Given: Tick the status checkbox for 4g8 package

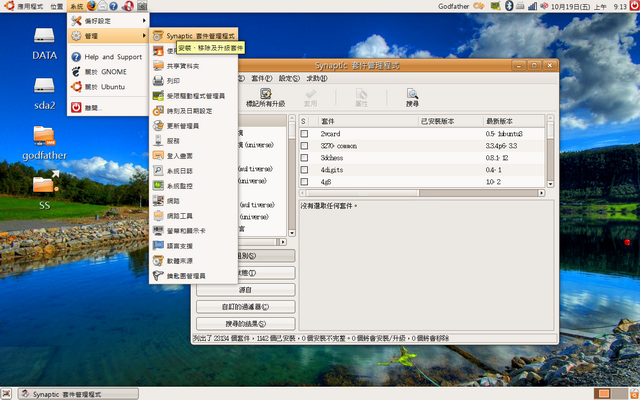Looking at the screenshot, I should pos(304,182).
